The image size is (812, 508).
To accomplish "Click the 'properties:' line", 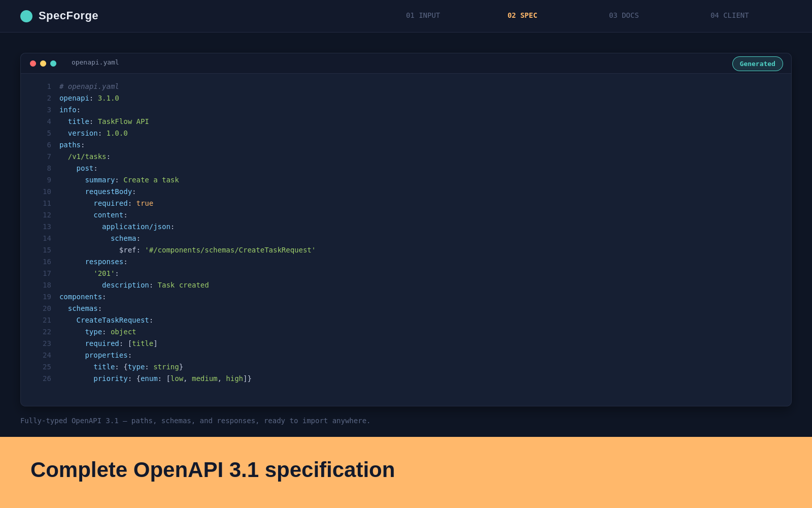I will click(x=108, y=355).
